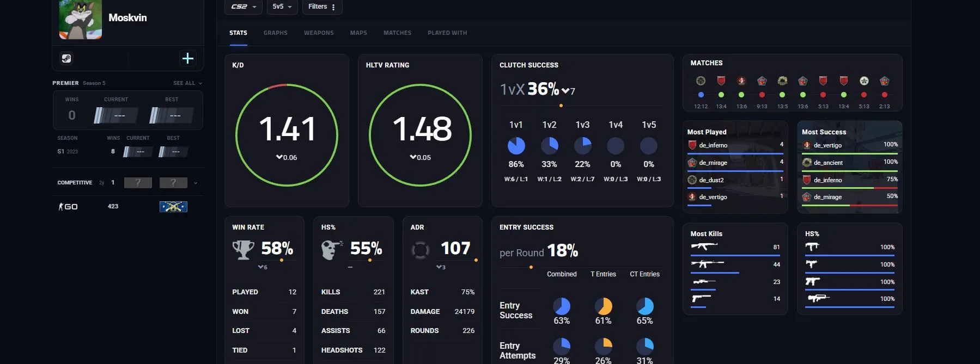The image size is (980, 364).
Task: Click the circular icon in the ADR card
Action: (420, 250)
